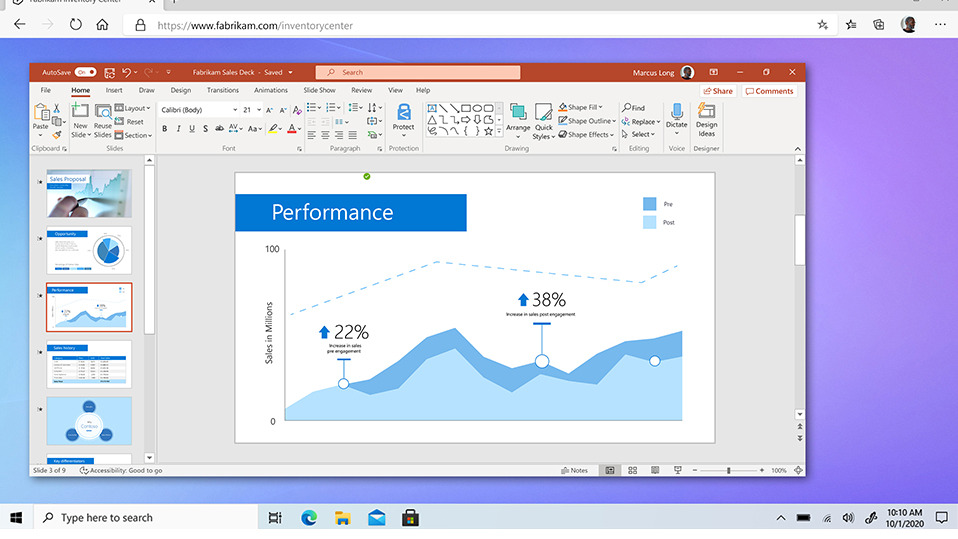Pick the red font color
The width and height of the screenshot is (958, 539).
pyautogui.click(x=292, y=128)
